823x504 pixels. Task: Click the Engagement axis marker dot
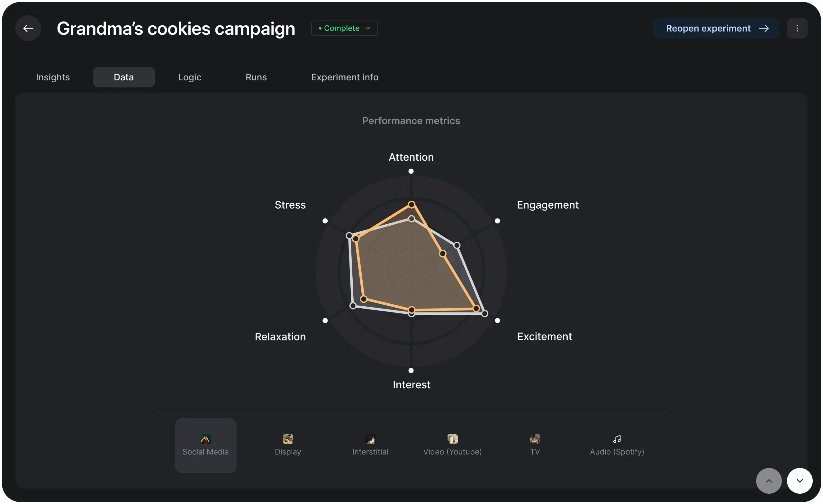pyautogui.click(x=497, y=221)
